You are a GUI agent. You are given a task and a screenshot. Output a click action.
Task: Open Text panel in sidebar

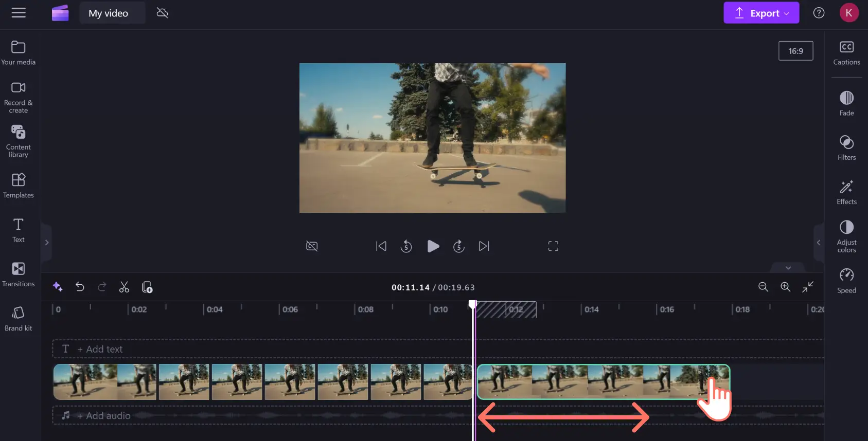[19, 230]
